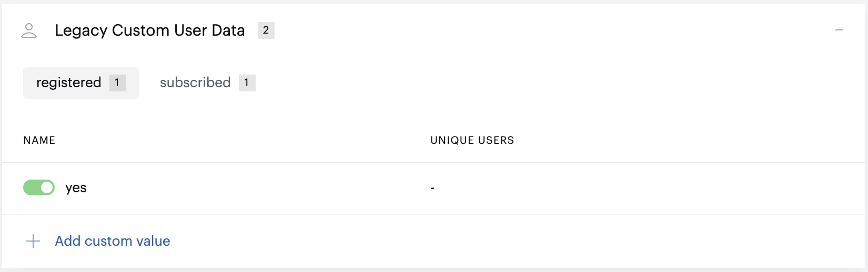The height and width of the screenshot is (272, 868).
Task: Click the Legacy Custom User Data title
Action: coord(150,30)
